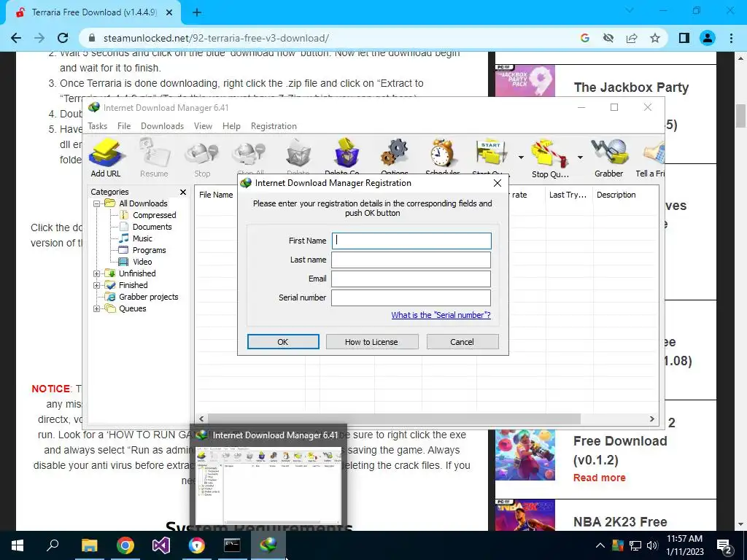This screenshot has width=747, height=560.
Task: Select the Programs category
Action: tap(149, 251)
